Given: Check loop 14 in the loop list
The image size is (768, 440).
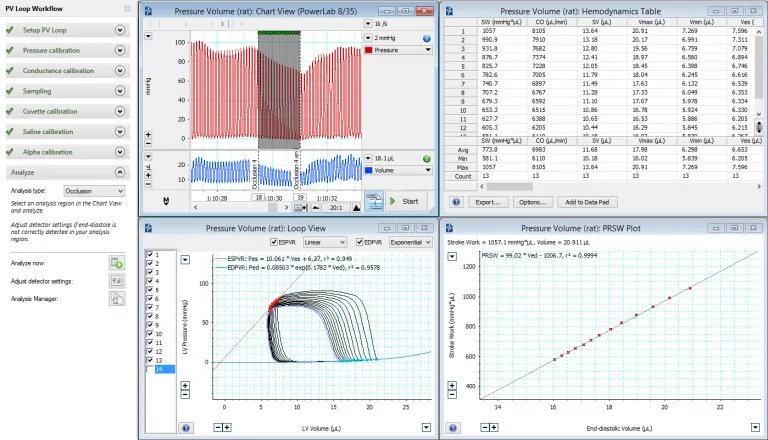Looking at the screenshot, I should point(150,369).
